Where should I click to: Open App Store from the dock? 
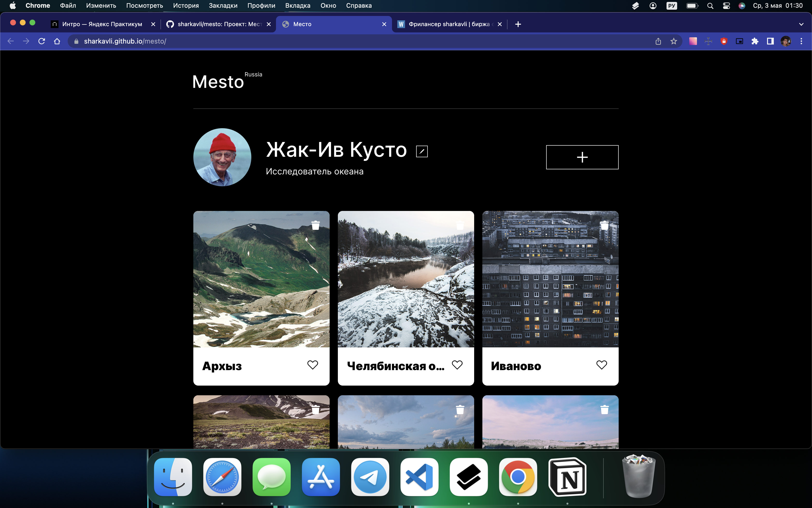coord(321,477)
